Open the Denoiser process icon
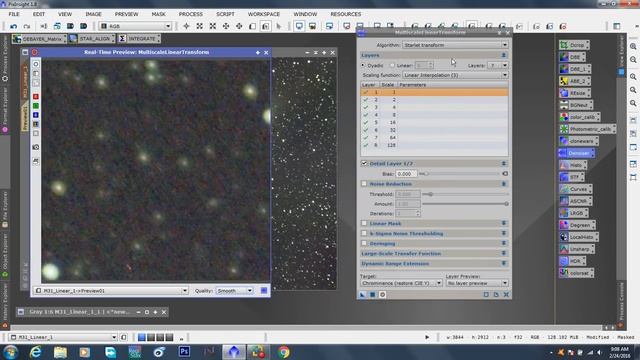The width and height of the screenshot is (640, 360). point(576,153)
